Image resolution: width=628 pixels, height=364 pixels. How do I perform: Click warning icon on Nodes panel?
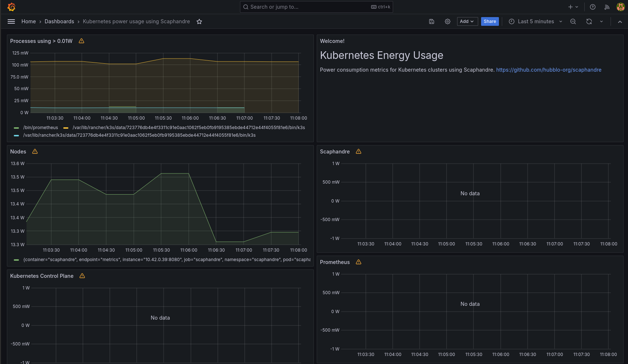(x=35, y=151)
